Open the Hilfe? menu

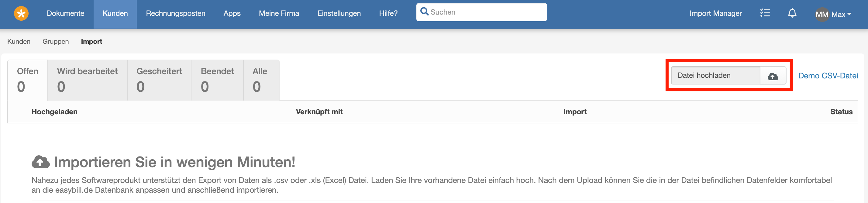(x=388, y=13)
